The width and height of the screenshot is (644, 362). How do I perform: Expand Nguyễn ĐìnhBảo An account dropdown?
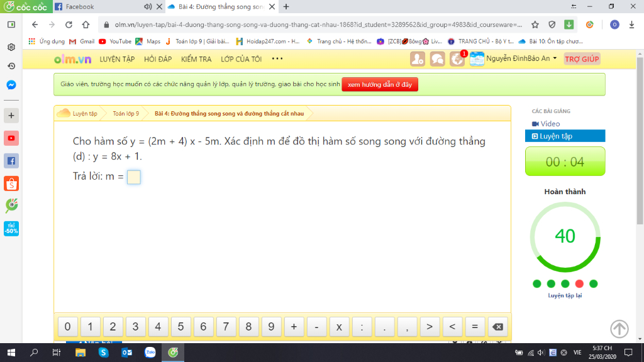(x=521, y=58)
